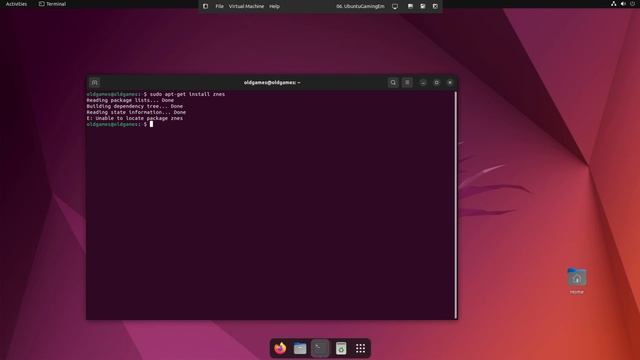640x360 pixels.
Task: Click the UbuntuGamingEm VM title
Action: click(x=360, y=6)
